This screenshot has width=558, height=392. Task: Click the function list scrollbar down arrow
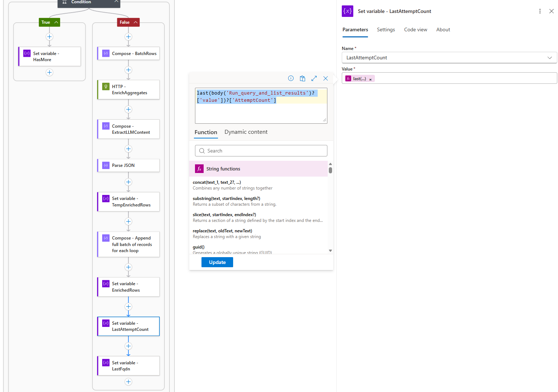pos(330,251)
